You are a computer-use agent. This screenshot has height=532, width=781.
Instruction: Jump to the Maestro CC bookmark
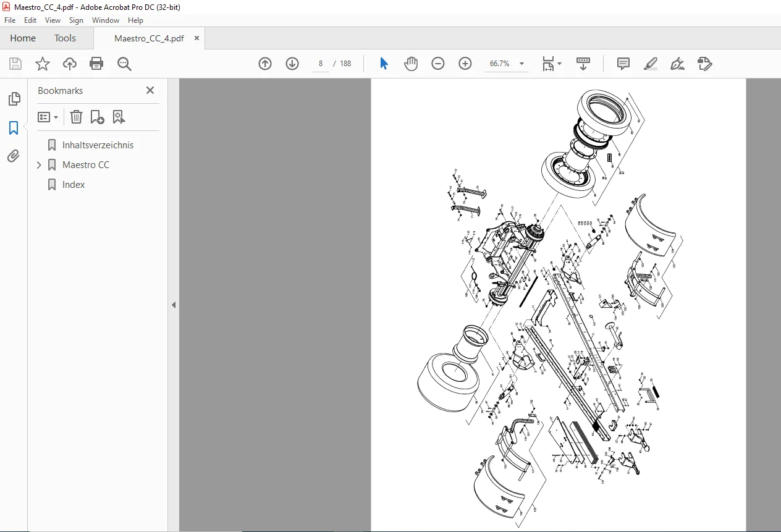pyautogui.click(x=86, y=165)
